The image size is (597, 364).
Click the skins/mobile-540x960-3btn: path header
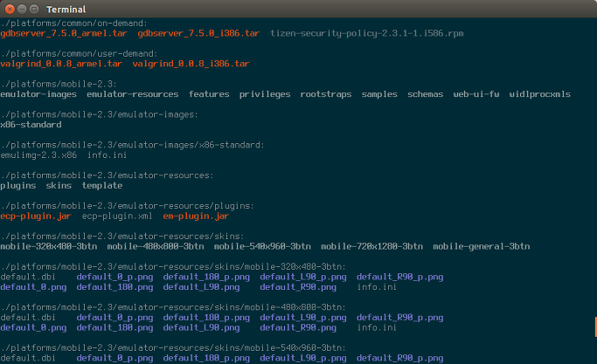tap(173, 348)
